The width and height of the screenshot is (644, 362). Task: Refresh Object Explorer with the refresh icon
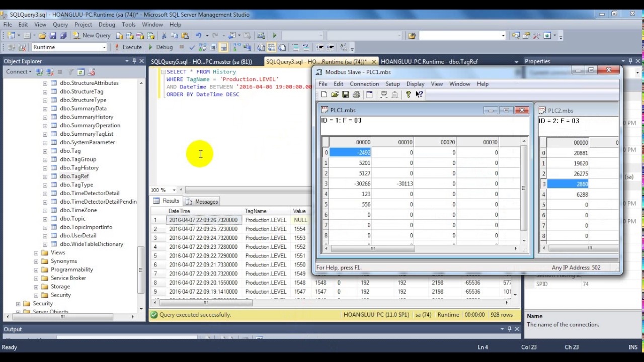[x=80, y=72]
